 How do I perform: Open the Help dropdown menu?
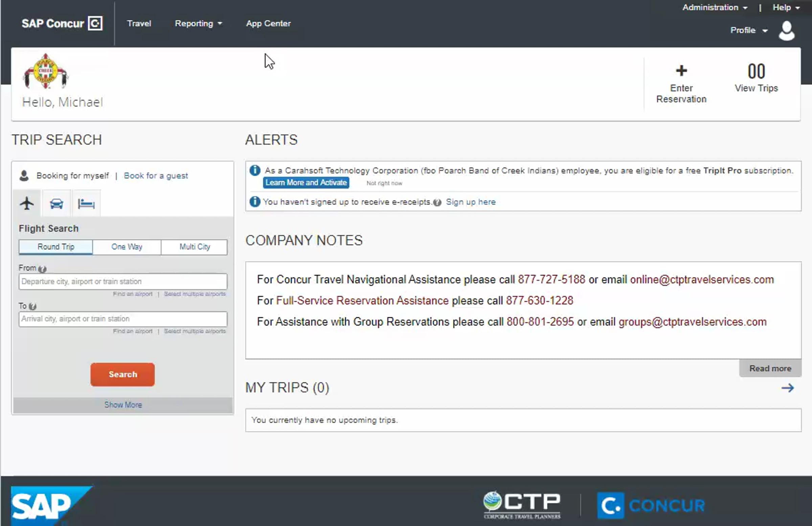pyautogui.click(x=786, y=7)
